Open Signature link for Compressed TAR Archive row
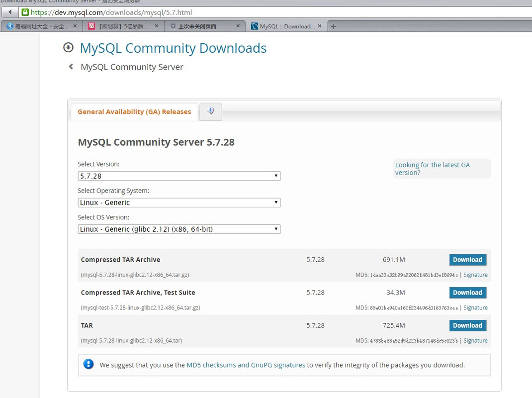Viewport: 532px width, 398px height. [475, 275]
